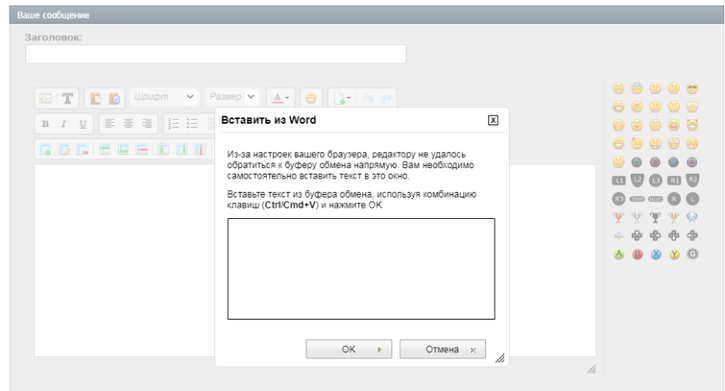Click the paste from Word toolbar icon

[x=114, y=98]
